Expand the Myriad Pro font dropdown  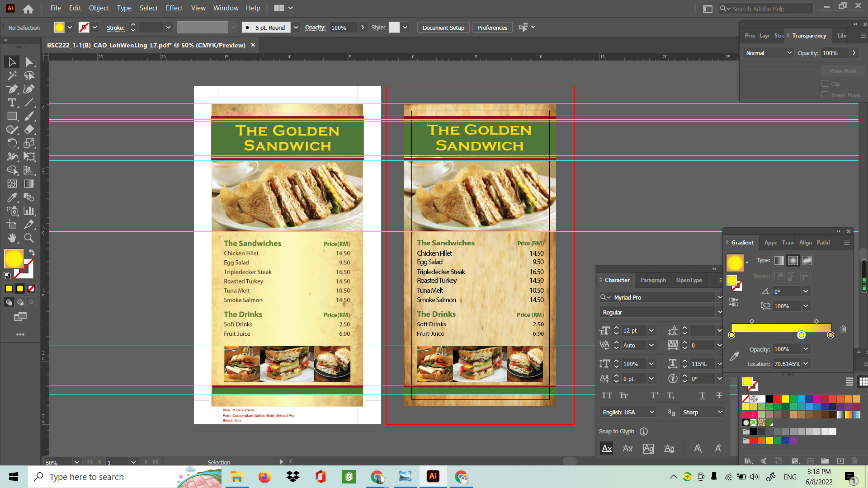[720, 297]
